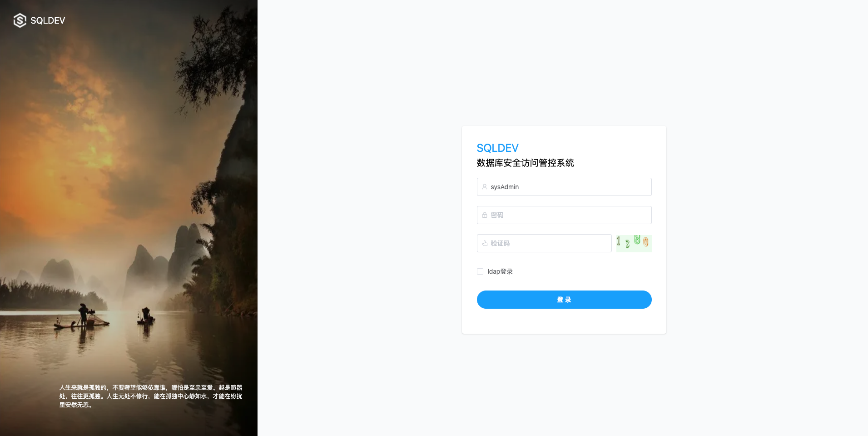Focus the 验证码 verification code input

(x=544, y=243)
